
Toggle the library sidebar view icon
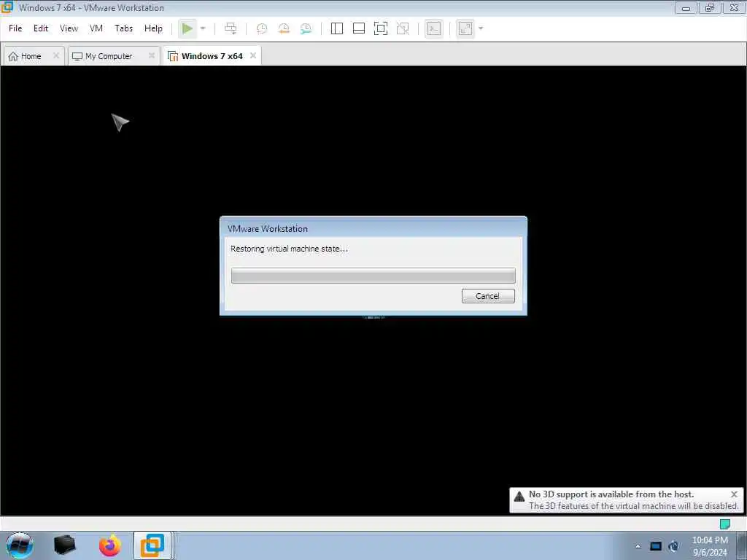pyautogui.click(x=337, y=28)
